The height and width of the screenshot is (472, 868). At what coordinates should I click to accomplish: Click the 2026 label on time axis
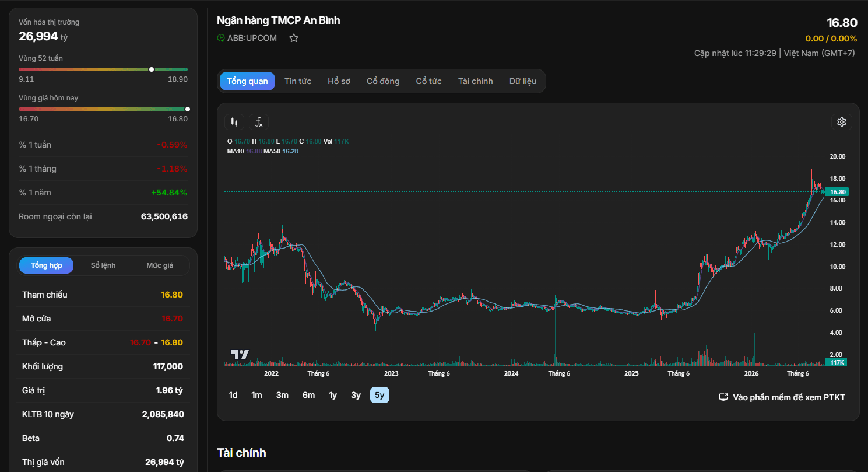pyautogui.click(x=751, y=373)
